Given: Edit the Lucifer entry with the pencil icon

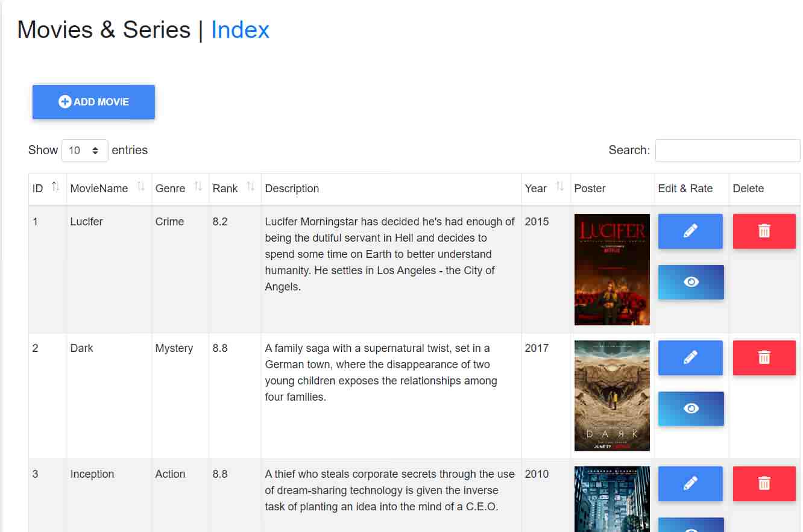Looking at the screenshot, I should click(x=690, y=231).
